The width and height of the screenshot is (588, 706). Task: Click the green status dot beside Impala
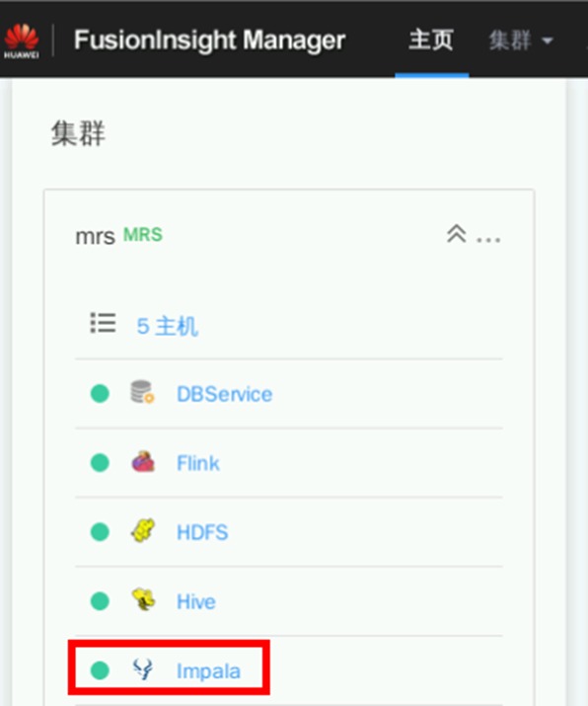(100, 670)
